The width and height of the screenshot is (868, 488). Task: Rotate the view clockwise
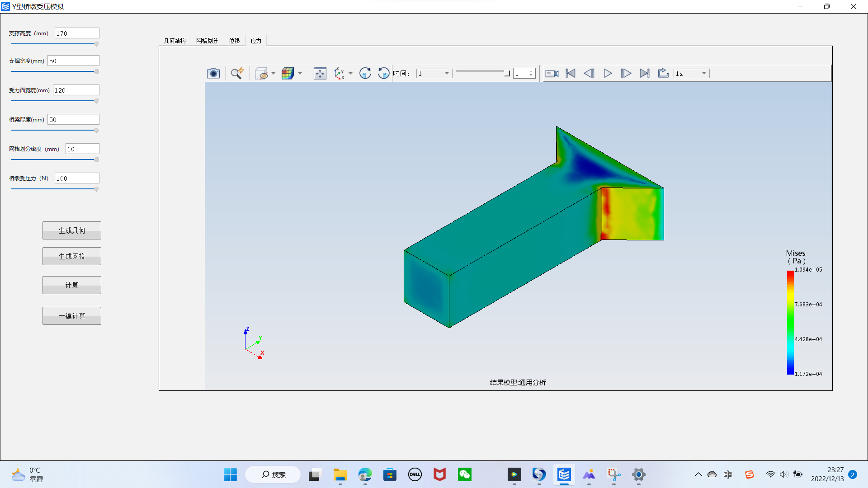coord(365,73)
